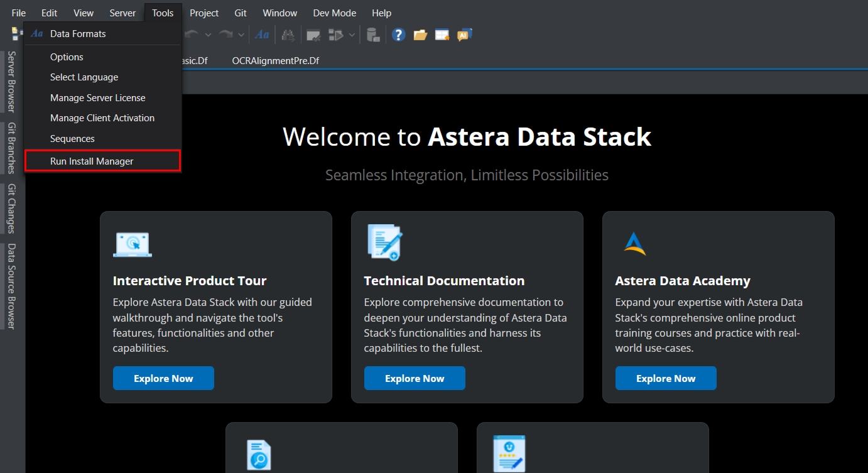The height and width of the screenshot is (473, 868).
Task: Click the Astera Data Academy logo icon
Action: click(x=634, y=244)
